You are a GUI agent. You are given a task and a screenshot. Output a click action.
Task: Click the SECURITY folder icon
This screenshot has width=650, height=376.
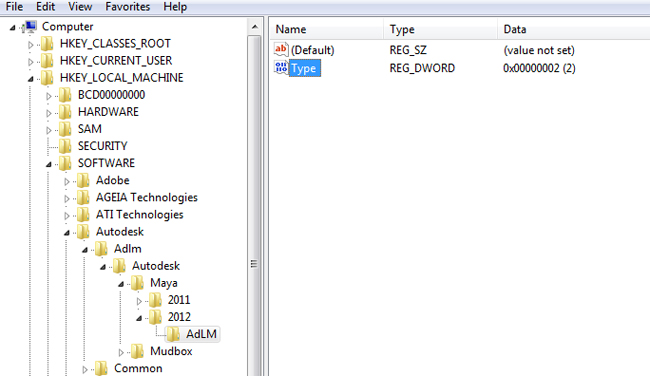click(65, 146)
